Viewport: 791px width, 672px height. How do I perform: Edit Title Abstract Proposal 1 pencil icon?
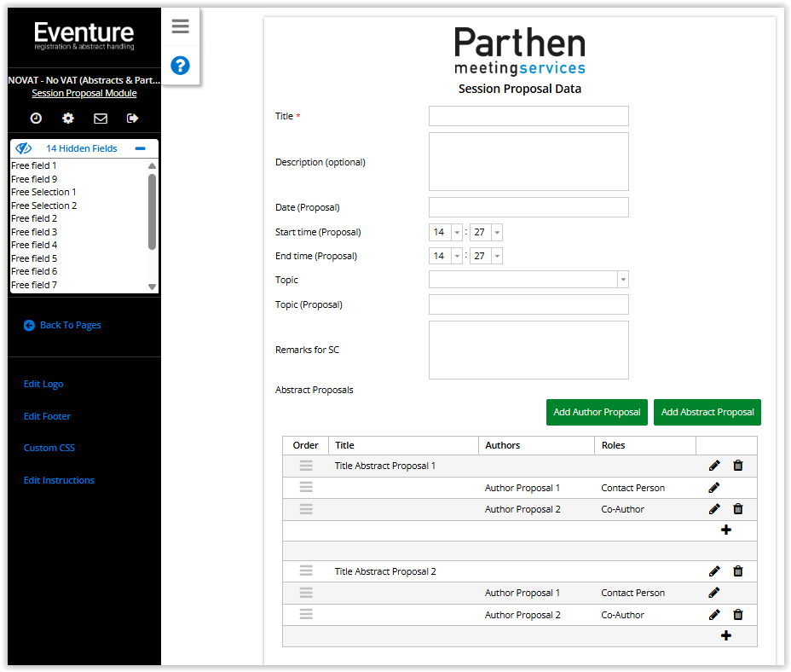pos(714,466)
